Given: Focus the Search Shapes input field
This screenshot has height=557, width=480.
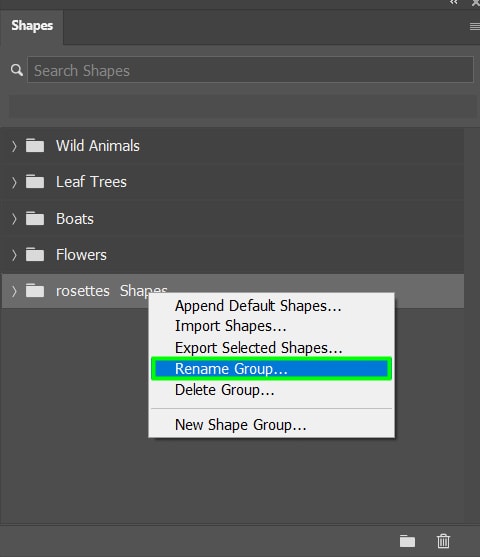Looking at the screenshot, I should tap(250, 70).
